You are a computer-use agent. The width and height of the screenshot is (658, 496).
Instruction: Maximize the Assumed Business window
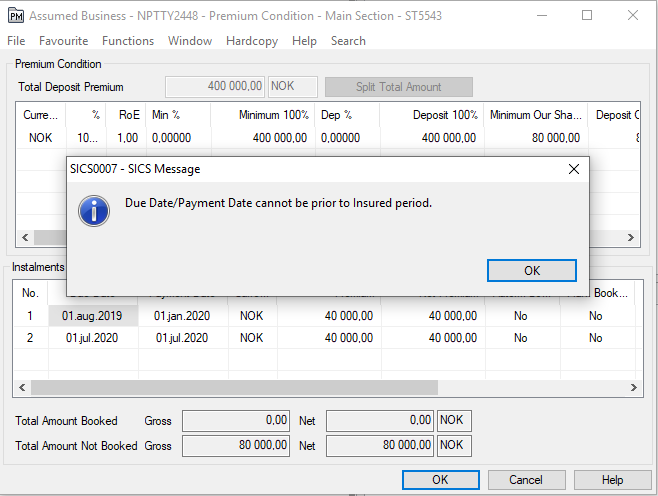(587, 16)
